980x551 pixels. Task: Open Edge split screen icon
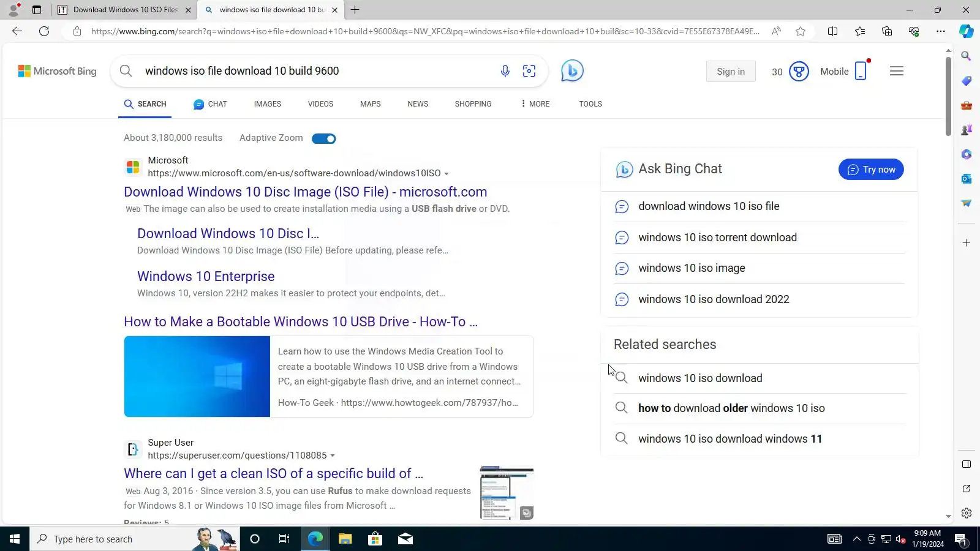tap(832, 31)
